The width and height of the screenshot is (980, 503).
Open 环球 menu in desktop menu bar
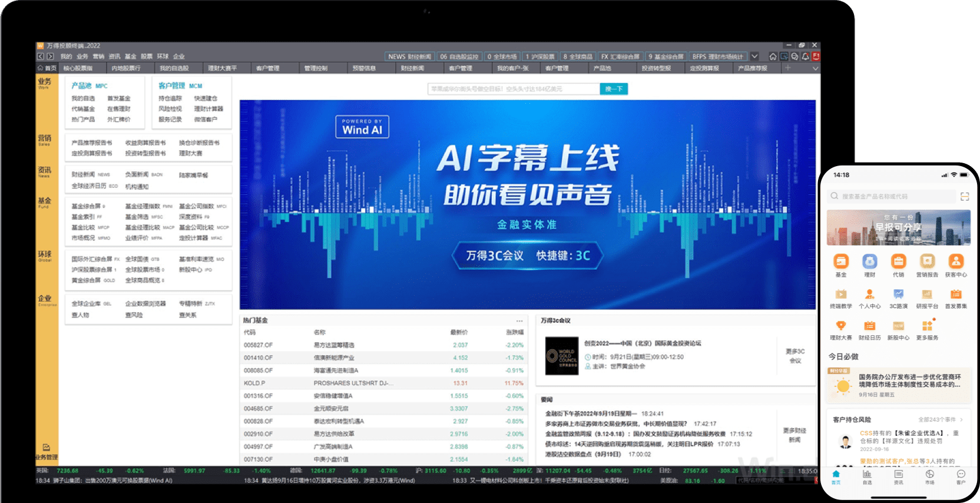[x=163, y=57]
